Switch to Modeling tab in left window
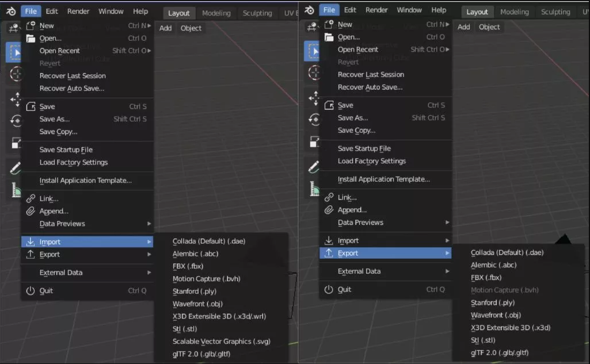The image size is (590, 364). [216, 13]
